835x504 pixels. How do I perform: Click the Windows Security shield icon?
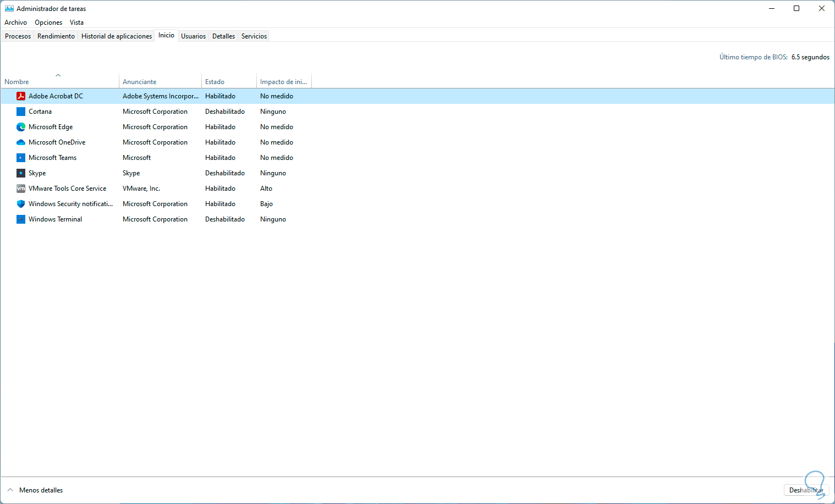[21, 204]
